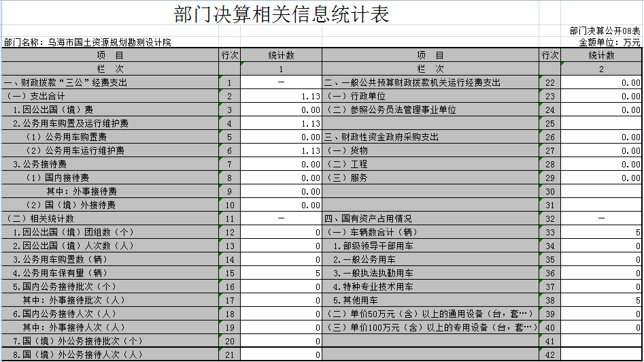The height and width of the screenshot is (362, 644).
Task: Click the 车辆数合计（辆） value cell
Action: (601, 233)
